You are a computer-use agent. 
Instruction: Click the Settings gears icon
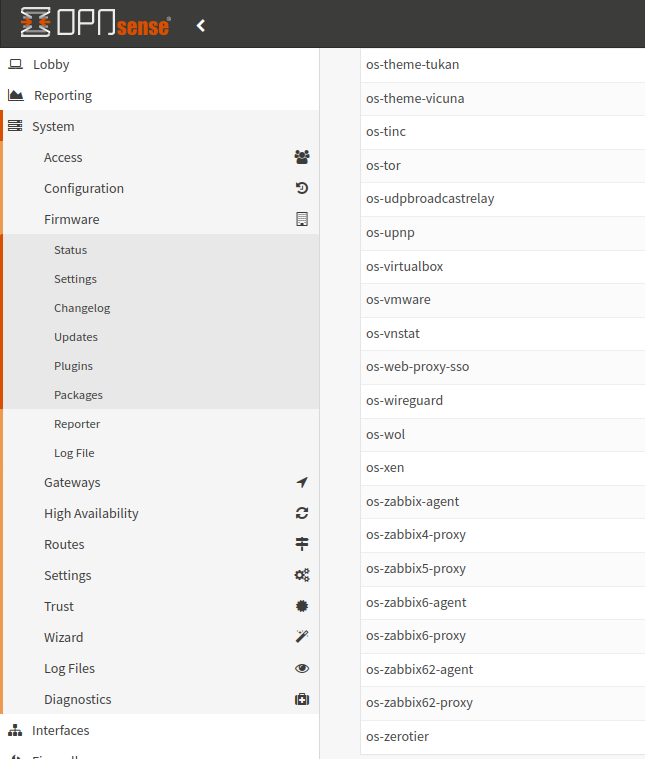[x=302, y=575]
